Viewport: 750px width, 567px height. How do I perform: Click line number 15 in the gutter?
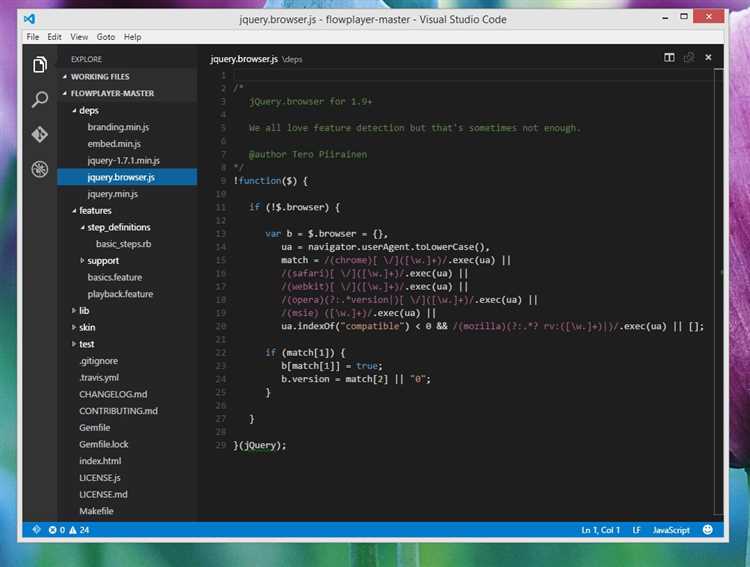221,260
